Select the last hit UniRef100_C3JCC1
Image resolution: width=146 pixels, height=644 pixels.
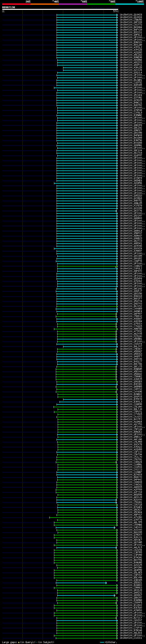point(131,638)
